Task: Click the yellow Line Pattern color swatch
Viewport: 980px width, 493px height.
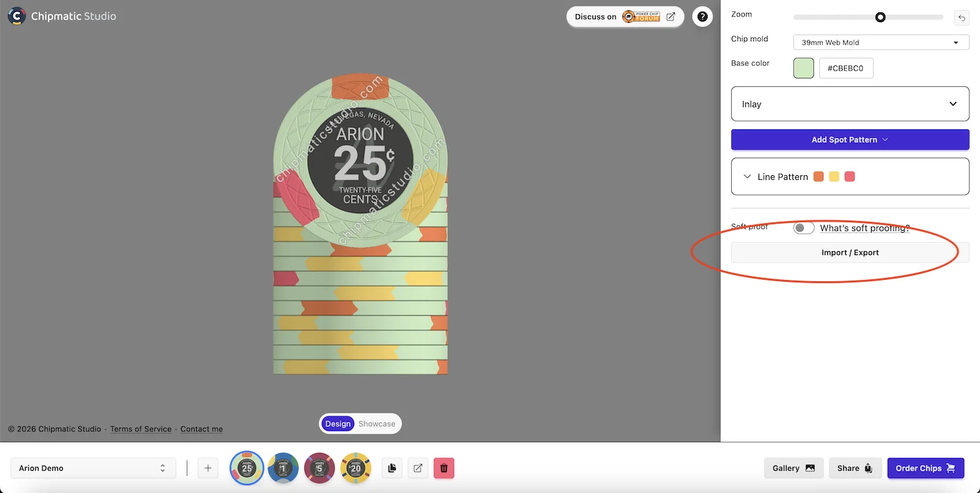Action: pyautogui.click(x=834, y=177)
